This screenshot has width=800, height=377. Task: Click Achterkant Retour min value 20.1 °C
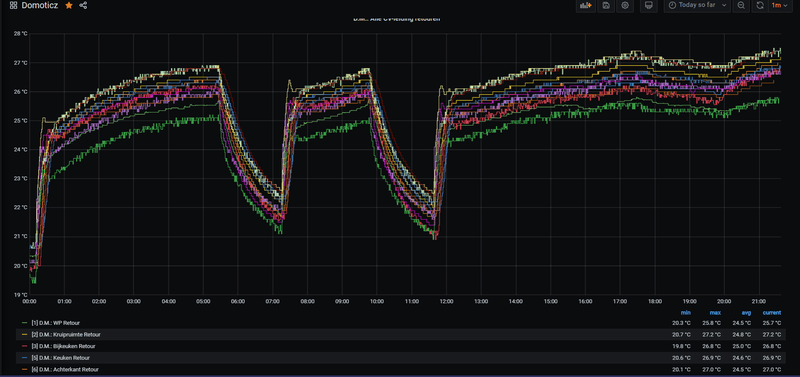coord(681,369)
